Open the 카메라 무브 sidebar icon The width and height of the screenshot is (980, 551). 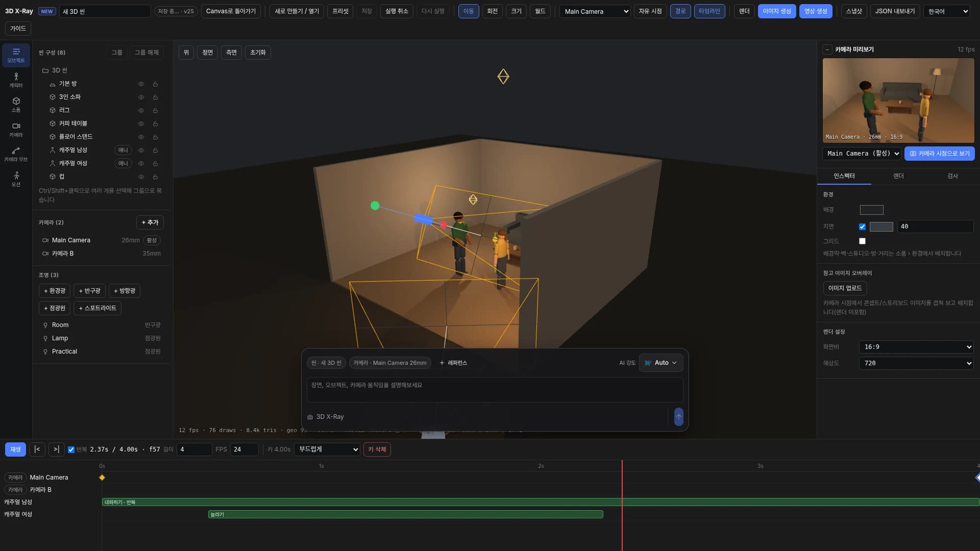pyautogui.click(x=16, y=154)
